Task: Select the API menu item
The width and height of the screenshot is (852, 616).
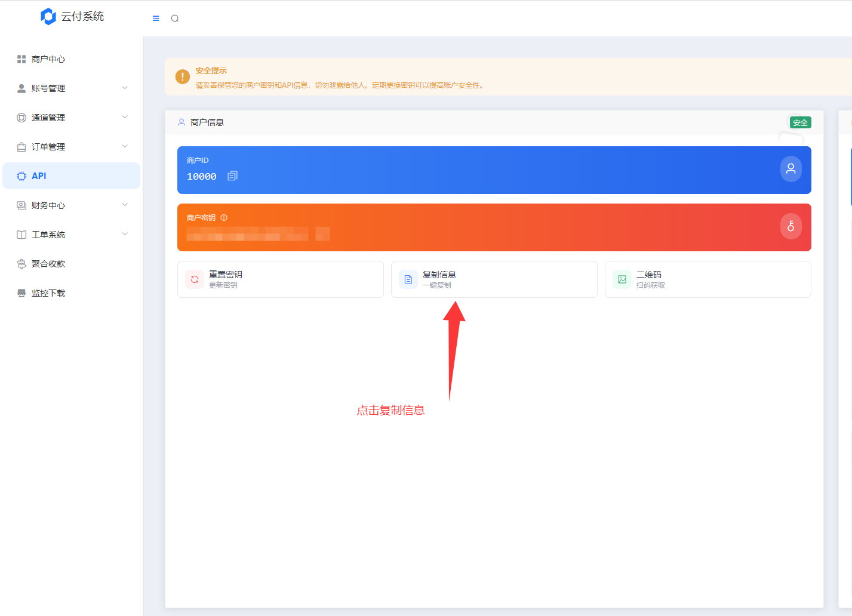Action: click(72, 176)
